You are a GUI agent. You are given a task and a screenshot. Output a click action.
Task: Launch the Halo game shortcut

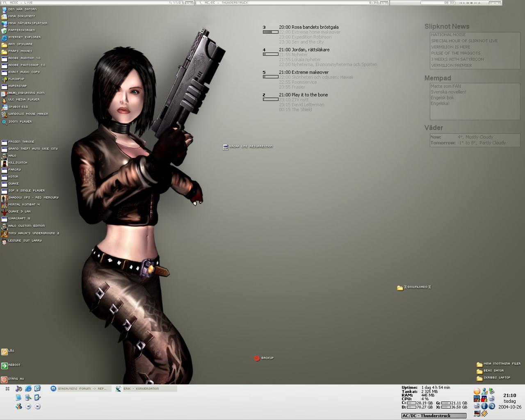click(9, 156)
